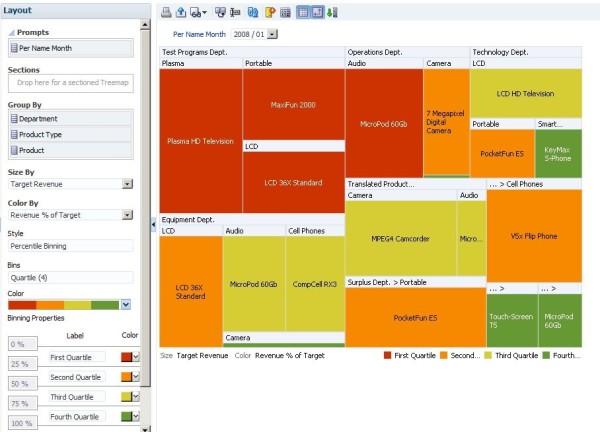
Task: Click the layout pane scroll-up arrow
Action: point(145,25)
